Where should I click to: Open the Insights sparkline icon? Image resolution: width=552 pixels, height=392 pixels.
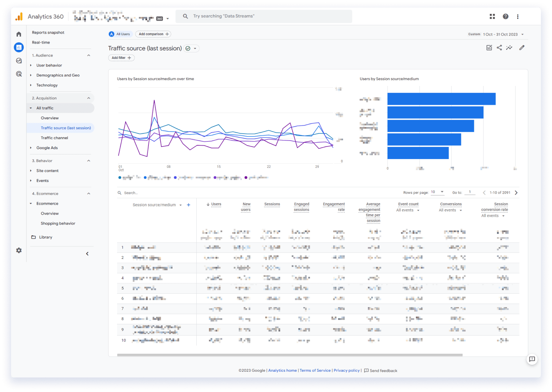coord(509,48)
